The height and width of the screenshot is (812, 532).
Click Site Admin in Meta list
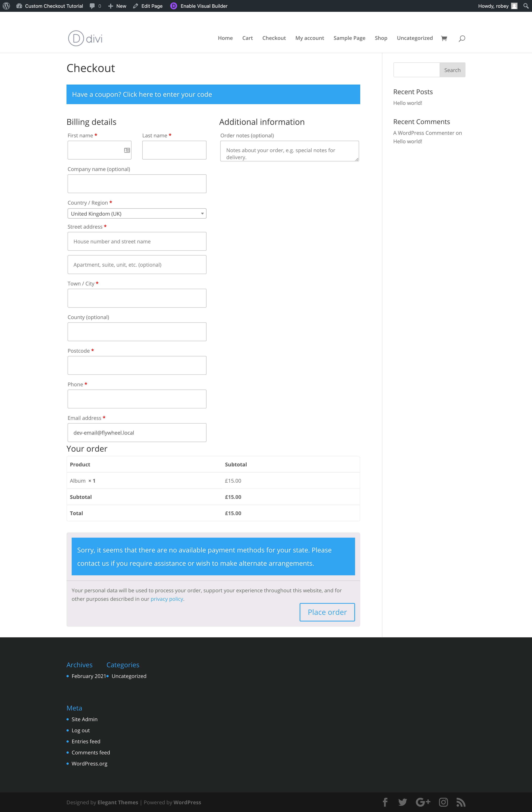coord(85,719)
